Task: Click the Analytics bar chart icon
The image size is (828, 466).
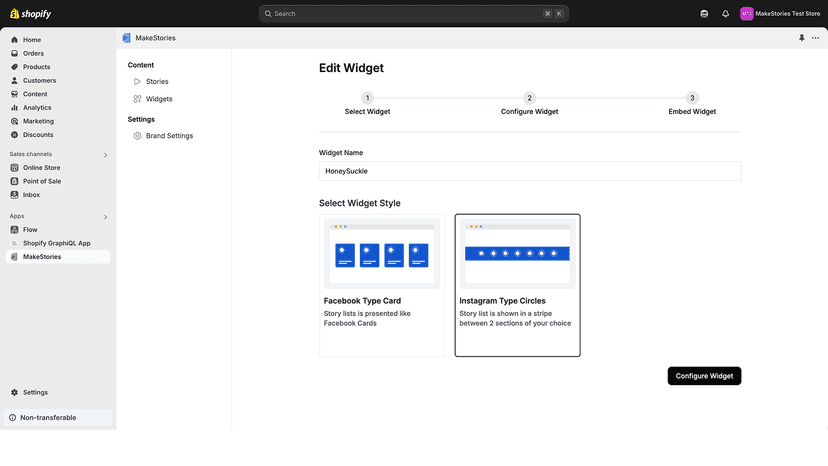Action: click(x=14, y=108)
